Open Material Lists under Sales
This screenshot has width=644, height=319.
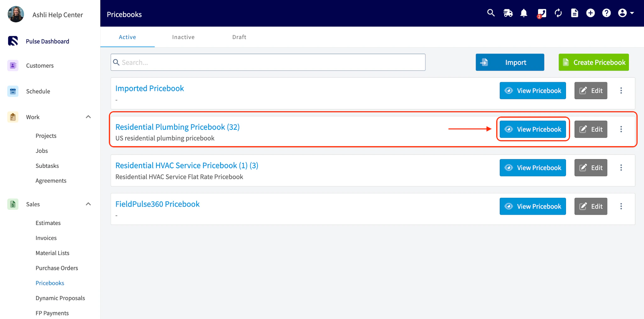coord(53,253)
